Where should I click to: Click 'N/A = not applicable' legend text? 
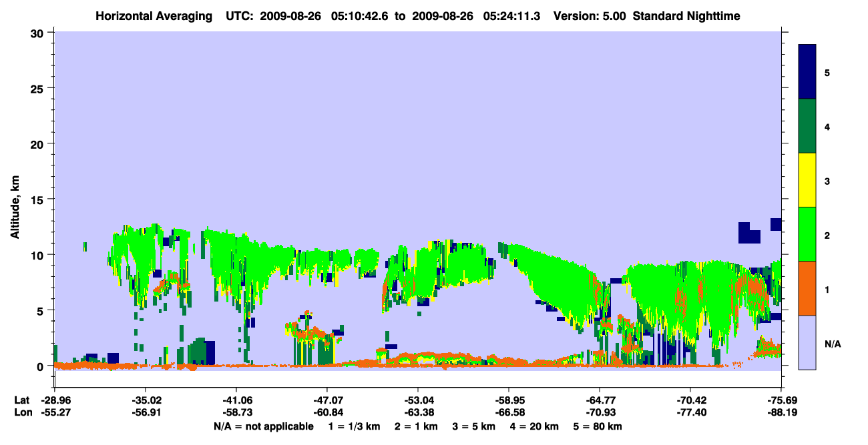pyautogui.click(x=264, y=426)
